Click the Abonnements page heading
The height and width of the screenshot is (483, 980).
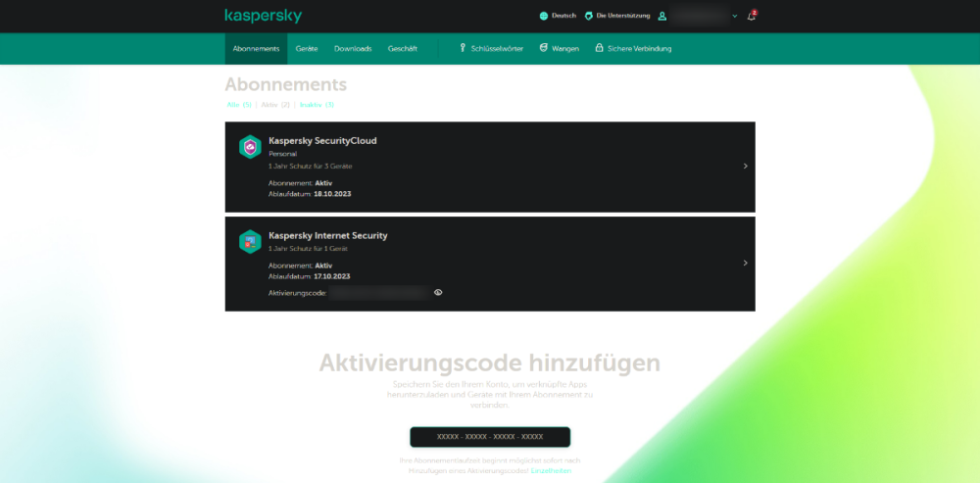click(285, 85)
